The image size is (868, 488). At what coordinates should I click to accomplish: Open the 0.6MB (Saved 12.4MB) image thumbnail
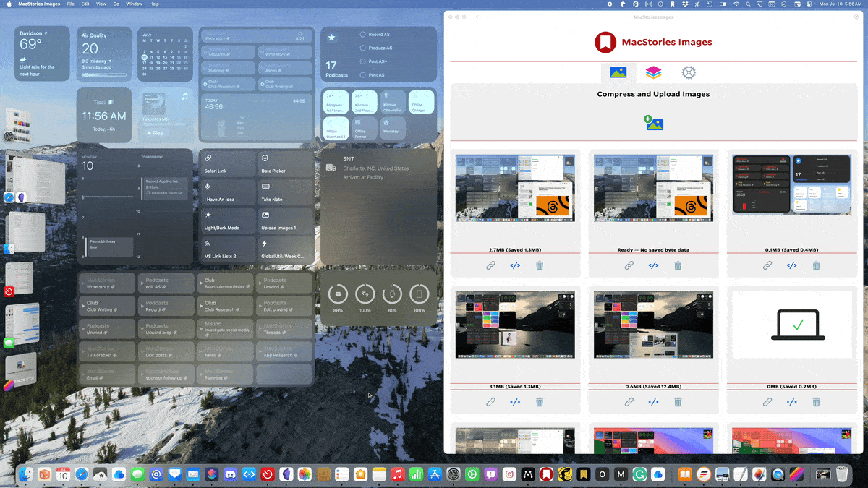coord(653,325)
